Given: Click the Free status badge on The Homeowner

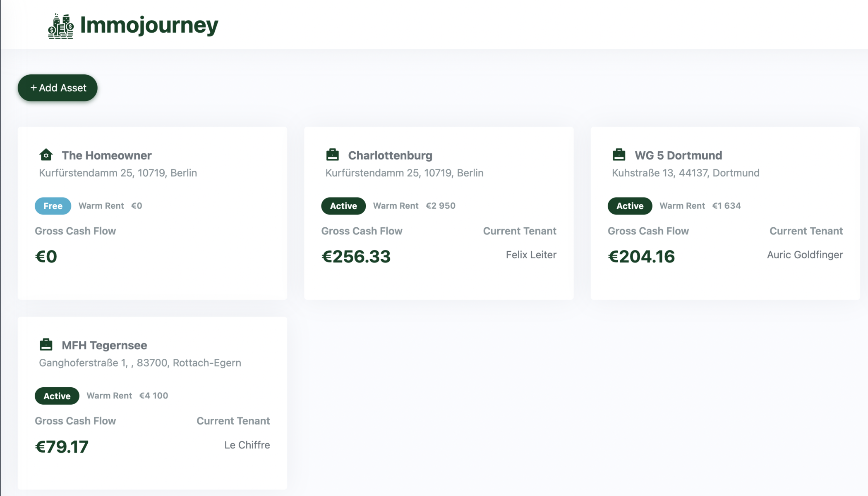Looking at the screenshot, I should click(x=53, y=206).
